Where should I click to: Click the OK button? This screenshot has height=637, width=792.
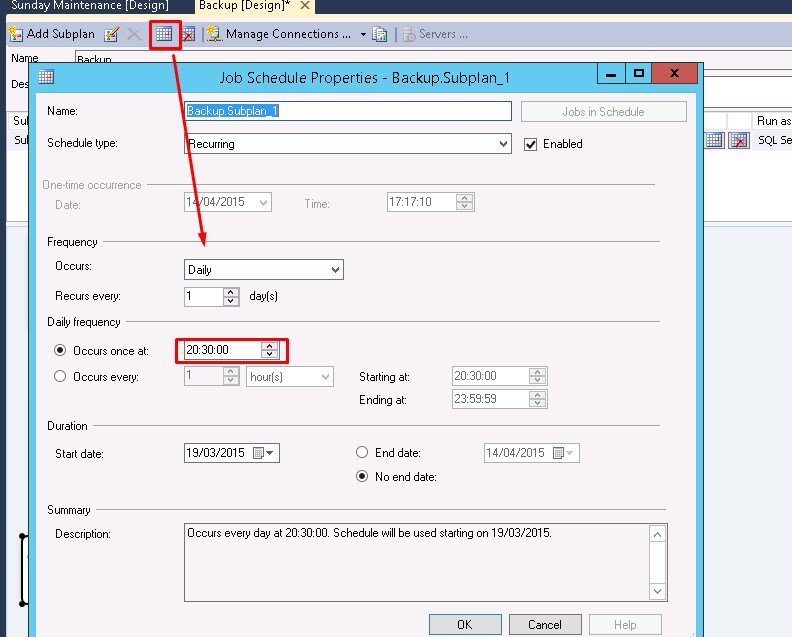click(x=464, y=625)
